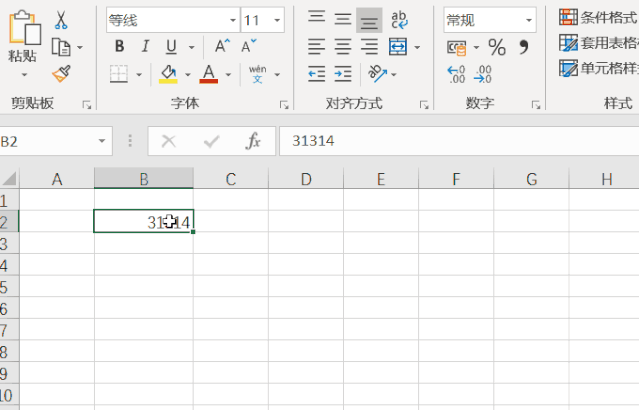
Task: Toggle Underline formatting
Action: (x=171, y=46)
